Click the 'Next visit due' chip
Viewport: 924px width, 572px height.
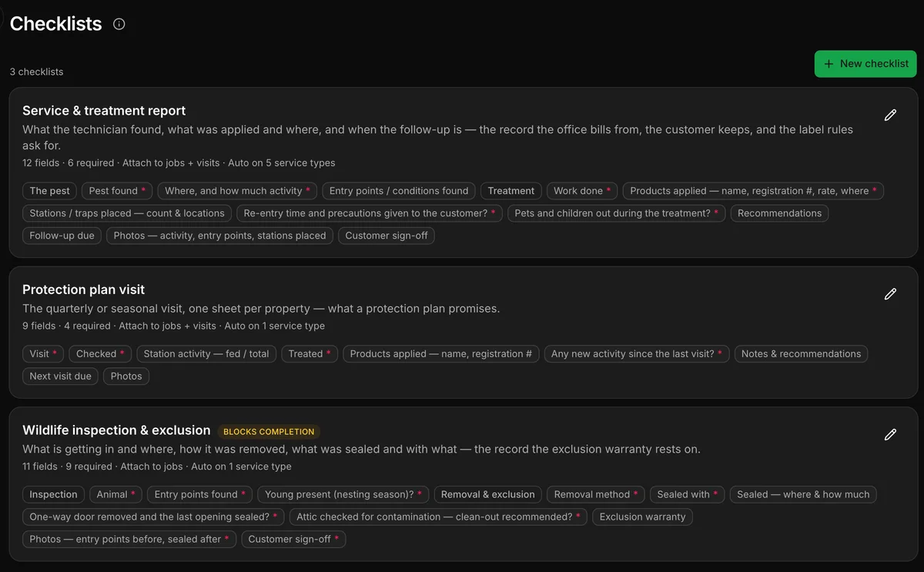tap(60, 376)
